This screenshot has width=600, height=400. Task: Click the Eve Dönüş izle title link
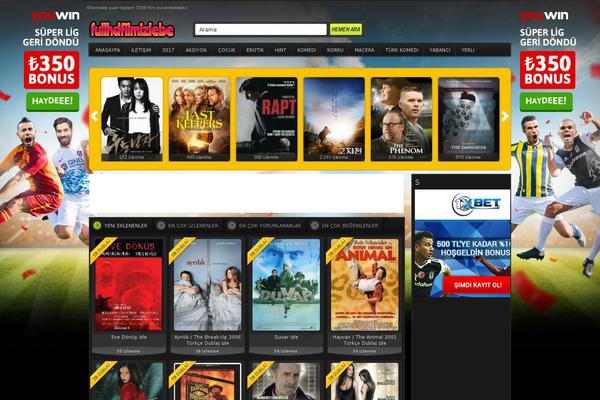(x=129, y=337)
